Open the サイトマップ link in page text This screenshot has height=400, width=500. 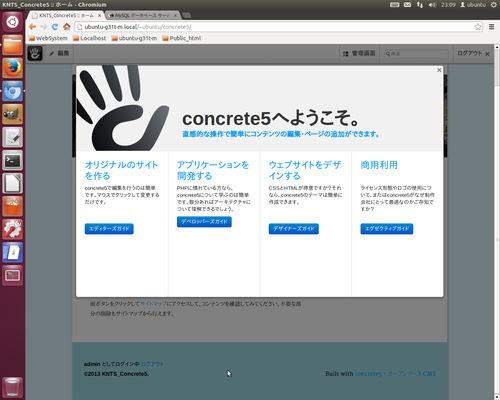[153, 304]
